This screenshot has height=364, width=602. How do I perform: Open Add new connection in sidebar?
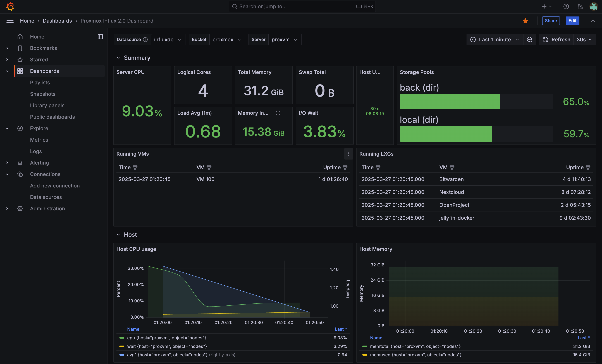point(55,186)
